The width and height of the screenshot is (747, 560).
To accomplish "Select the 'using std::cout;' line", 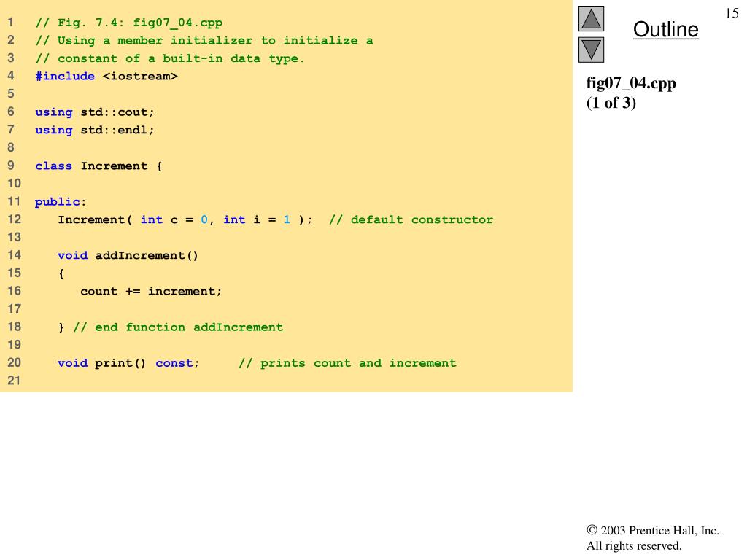I will click(94, 112).
